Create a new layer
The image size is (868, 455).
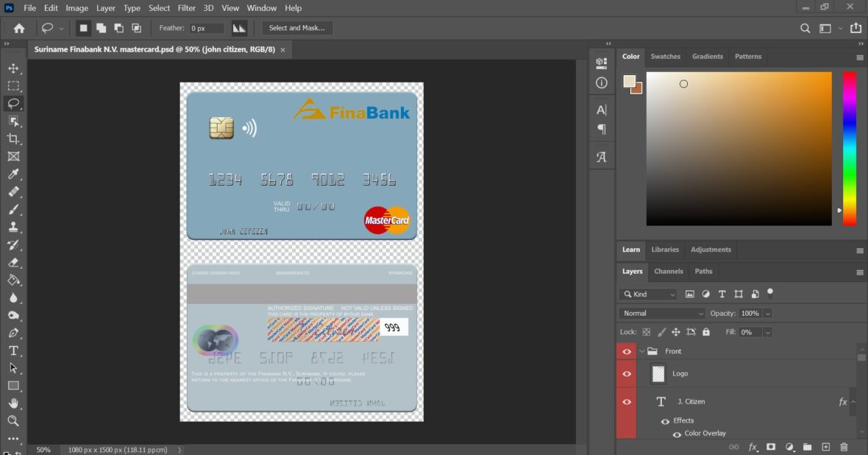point(825,446)
